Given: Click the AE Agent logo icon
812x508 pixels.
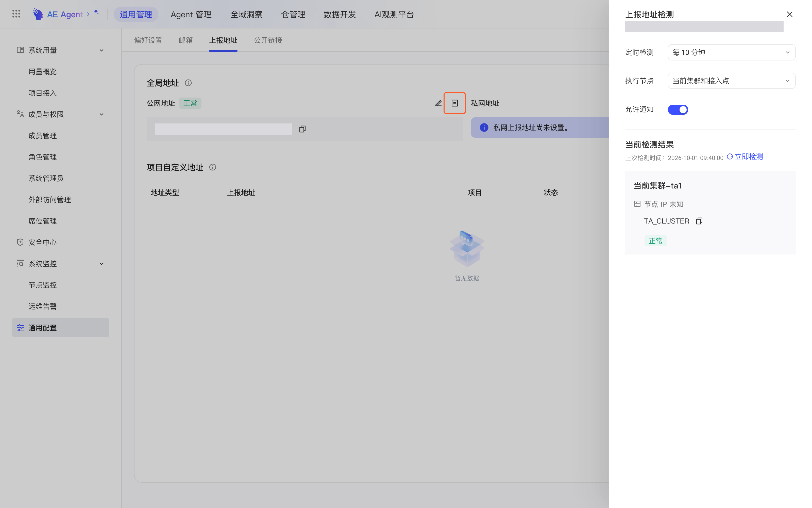Looking at the screenshot, I should tap(38, 14).
